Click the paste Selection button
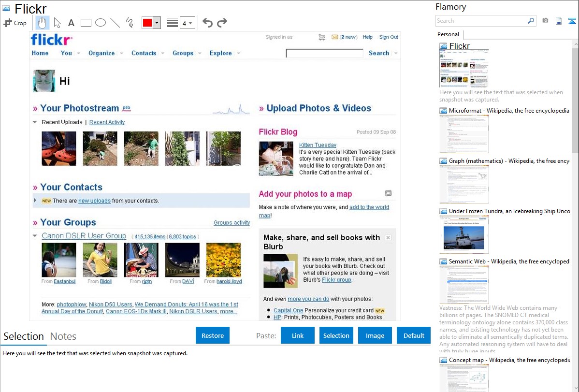579x392 pixels. pyautogui.click(x=336, y=335)
